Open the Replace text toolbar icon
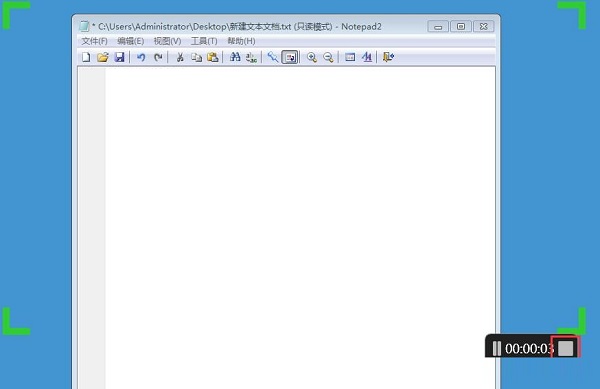 coord(251,57)
